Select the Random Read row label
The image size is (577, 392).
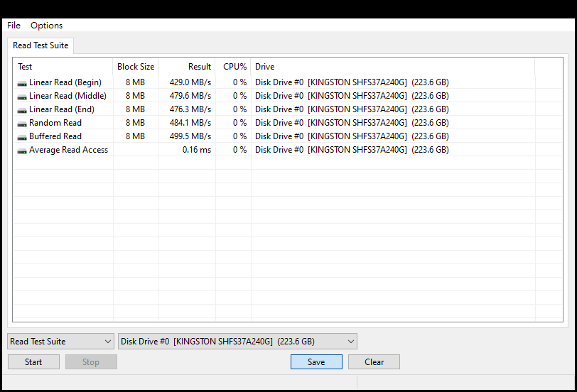coord(55,123)
